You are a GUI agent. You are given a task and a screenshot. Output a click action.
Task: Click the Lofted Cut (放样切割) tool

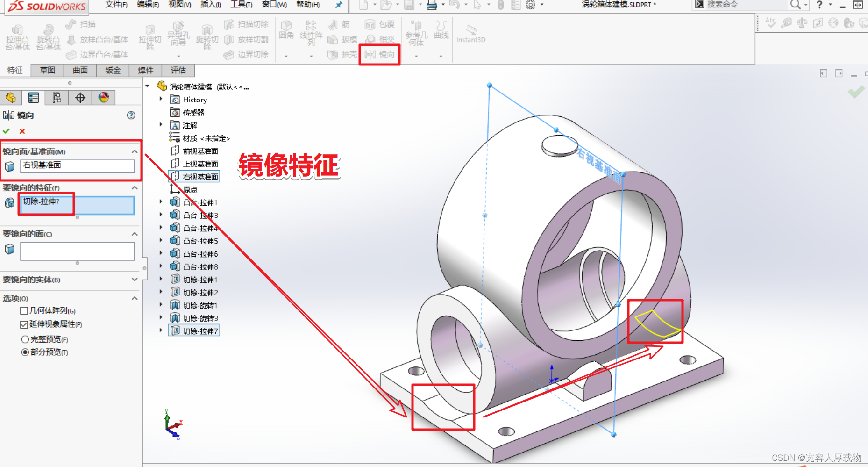(246, 39)
